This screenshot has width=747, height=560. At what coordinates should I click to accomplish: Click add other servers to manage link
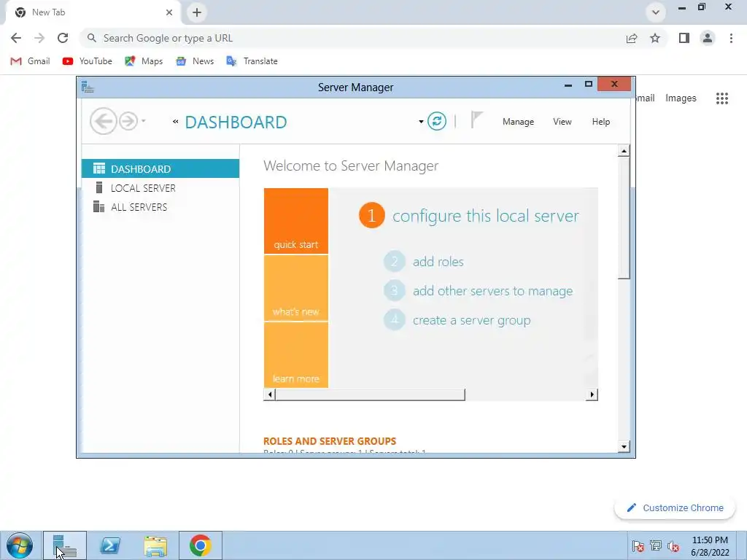pos(492,291)
